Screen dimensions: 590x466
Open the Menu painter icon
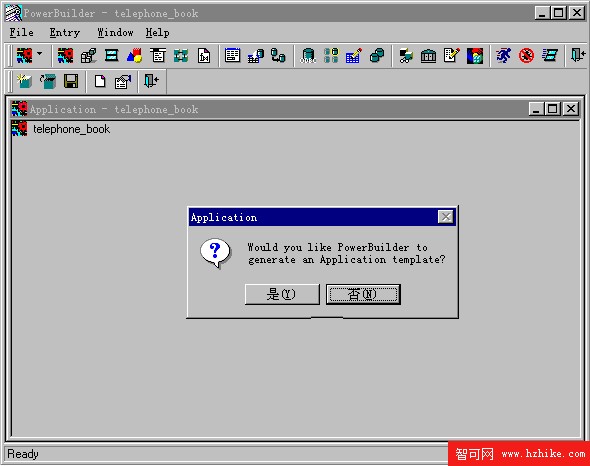158,56
